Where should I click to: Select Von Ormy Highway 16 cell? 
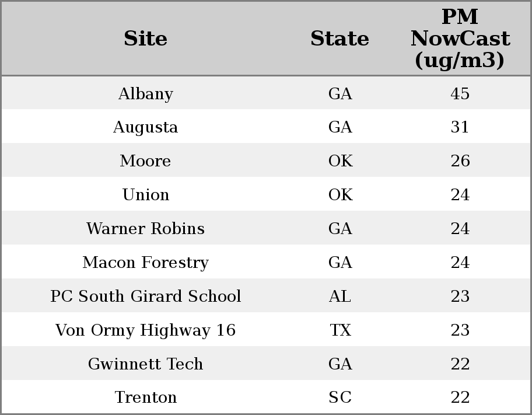pos(145,330)
